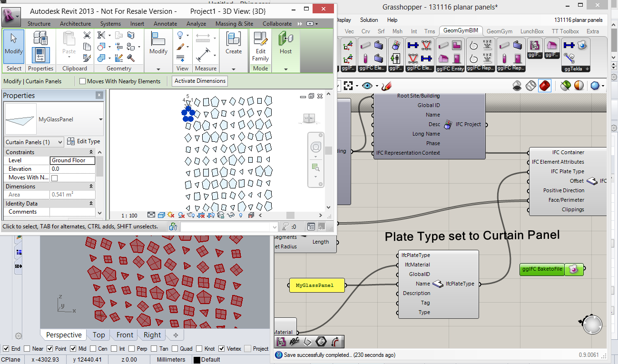Image resolution: width=618 pixels, height=364 pixels.
Task: Click the Edit Type icon in Properties
Action: click(x=71, y=141)
